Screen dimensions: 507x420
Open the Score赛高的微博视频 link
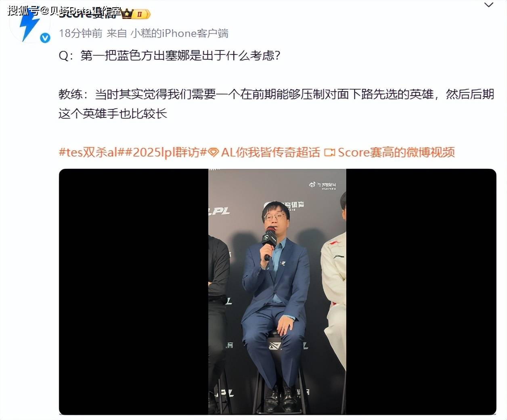[396, 152]
